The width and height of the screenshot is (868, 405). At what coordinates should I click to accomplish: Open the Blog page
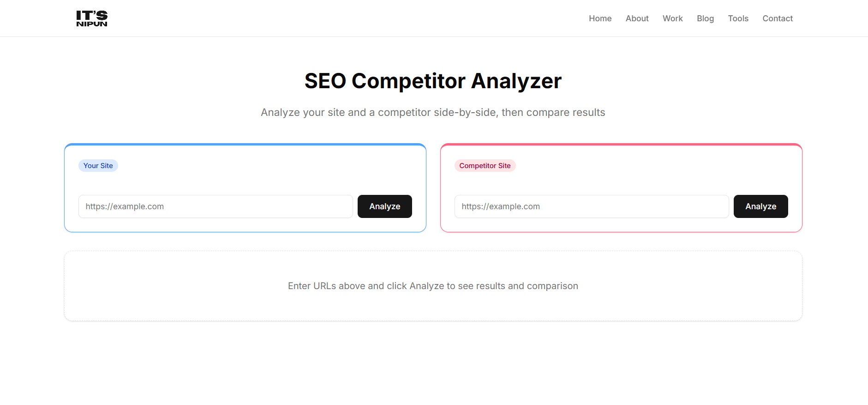click(x=705, y=18)
